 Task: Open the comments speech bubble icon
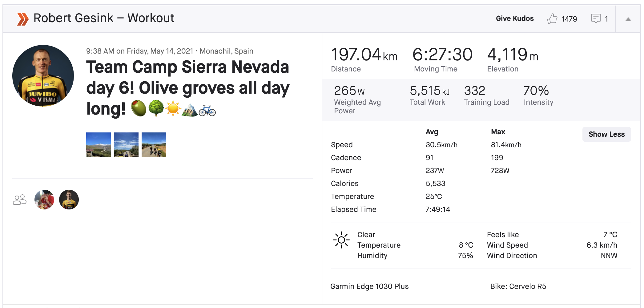[596, 18]
